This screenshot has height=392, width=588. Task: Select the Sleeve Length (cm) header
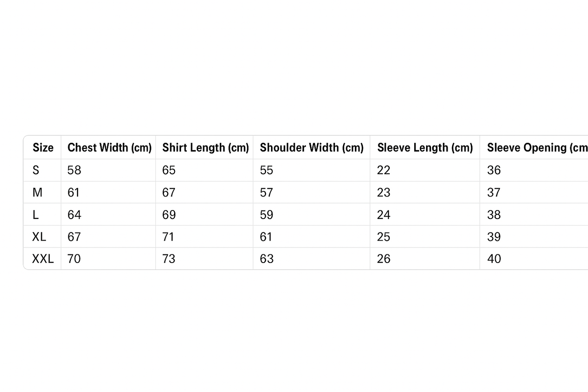425,147
